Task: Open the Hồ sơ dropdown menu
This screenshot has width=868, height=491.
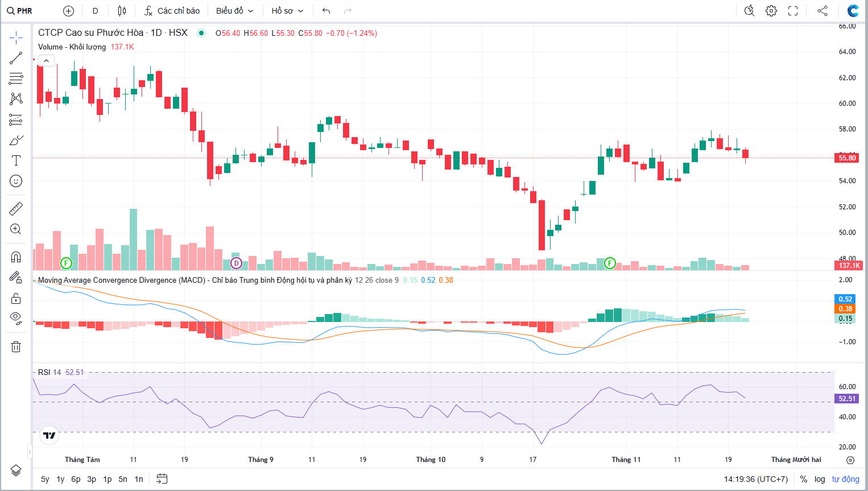Action: 287,11
